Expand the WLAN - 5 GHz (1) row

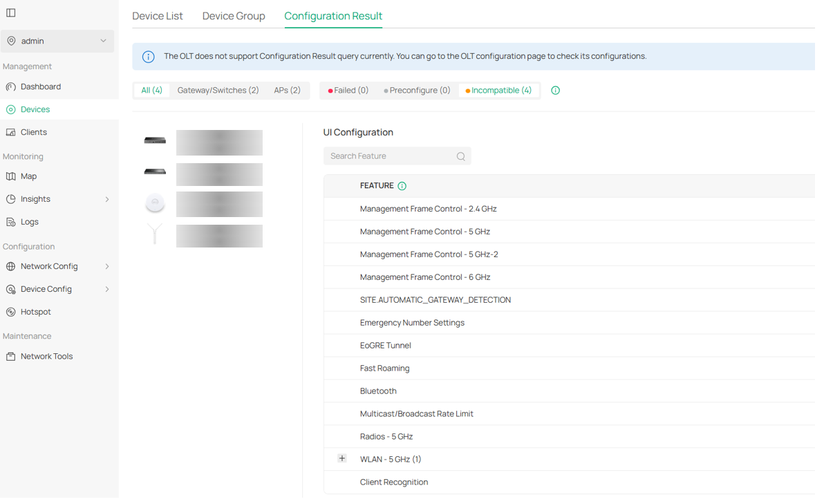(x=341, y=459)
